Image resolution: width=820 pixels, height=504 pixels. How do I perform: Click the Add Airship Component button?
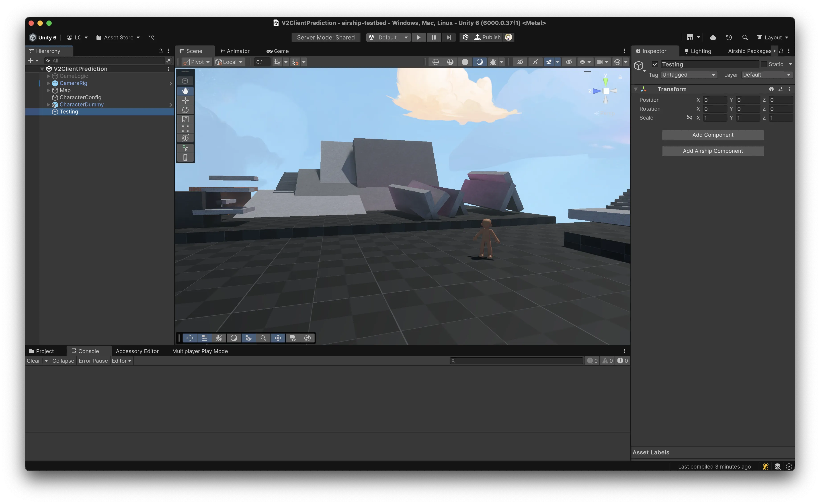coord(713,151)
